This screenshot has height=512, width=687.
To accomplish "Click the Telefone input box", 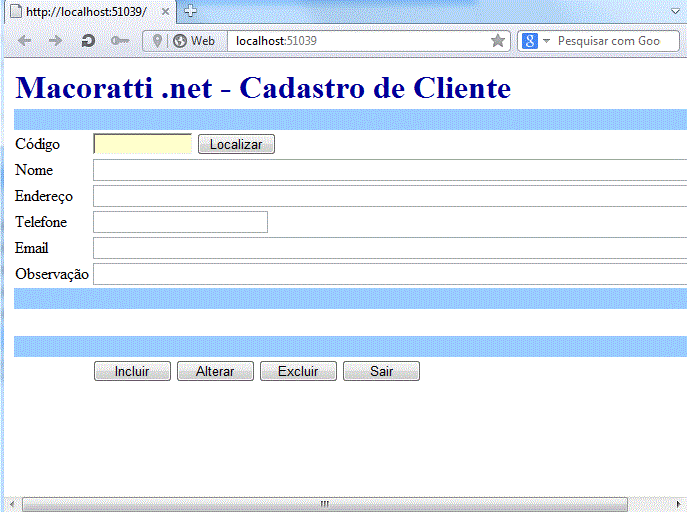I will pyautogui.click(x=180, y=222).
